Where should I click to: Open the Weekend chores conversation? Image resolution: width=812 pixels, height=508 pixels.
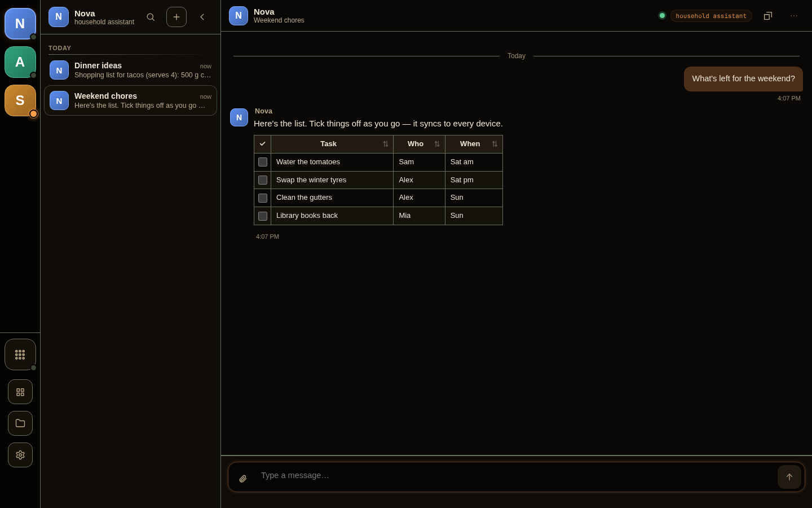[x=131, y=100]
